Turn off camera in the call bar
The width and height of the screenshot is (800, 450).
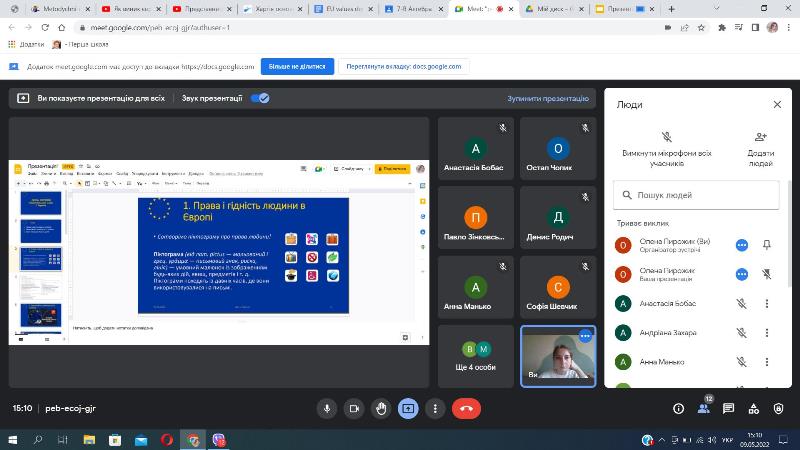point(353,408)
